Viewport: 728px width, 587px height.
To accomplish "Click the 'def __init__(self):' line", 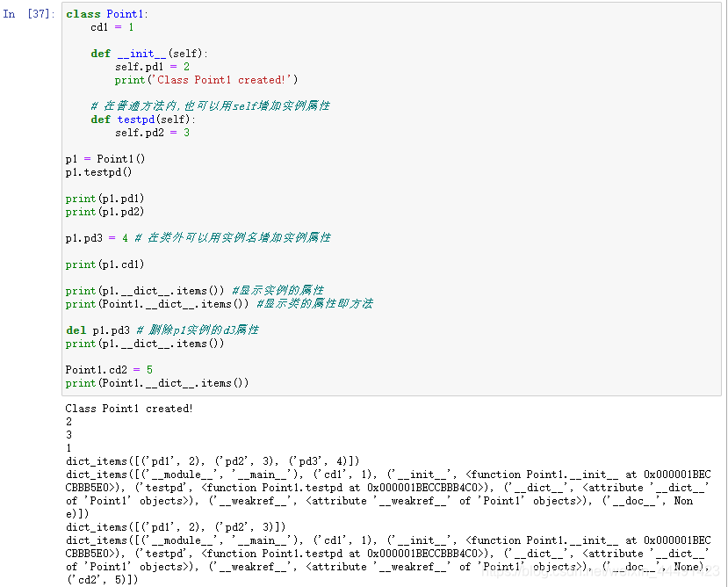I will point(149,54).
